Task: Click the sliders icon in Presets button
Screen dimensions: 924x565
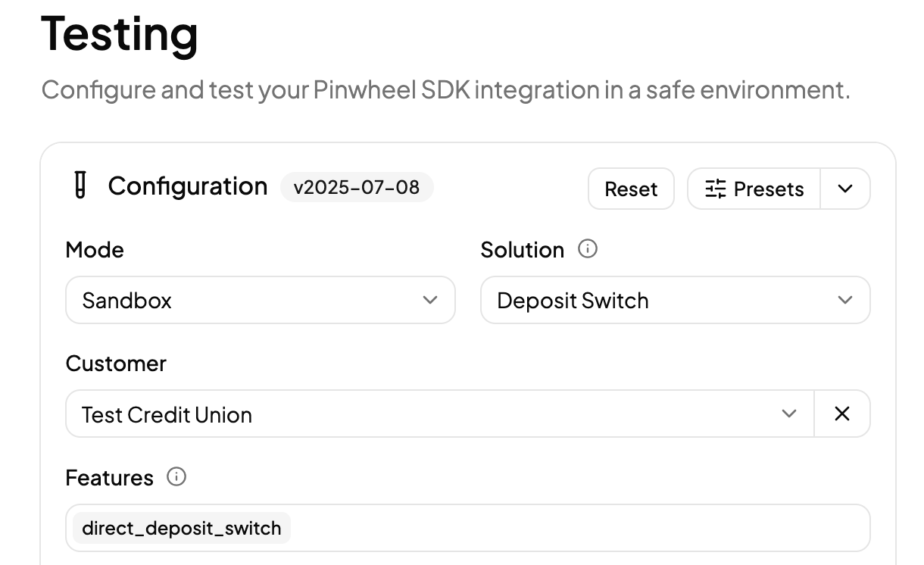Action: point(715,189)
